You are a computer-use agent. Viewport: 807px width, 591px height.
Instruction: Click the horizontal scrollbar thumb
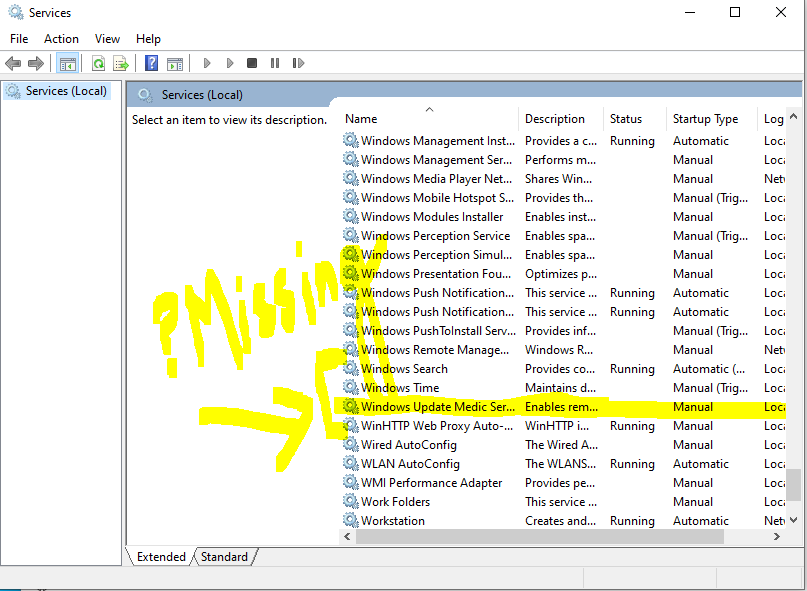point(540,536)
